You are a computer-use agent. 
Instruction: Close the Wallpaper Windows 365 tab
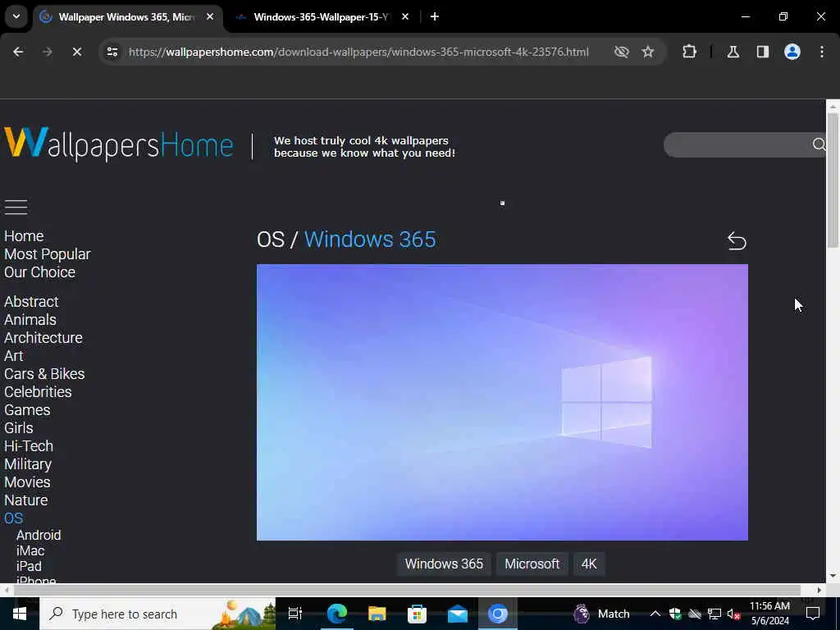click(x=211, y=16)
